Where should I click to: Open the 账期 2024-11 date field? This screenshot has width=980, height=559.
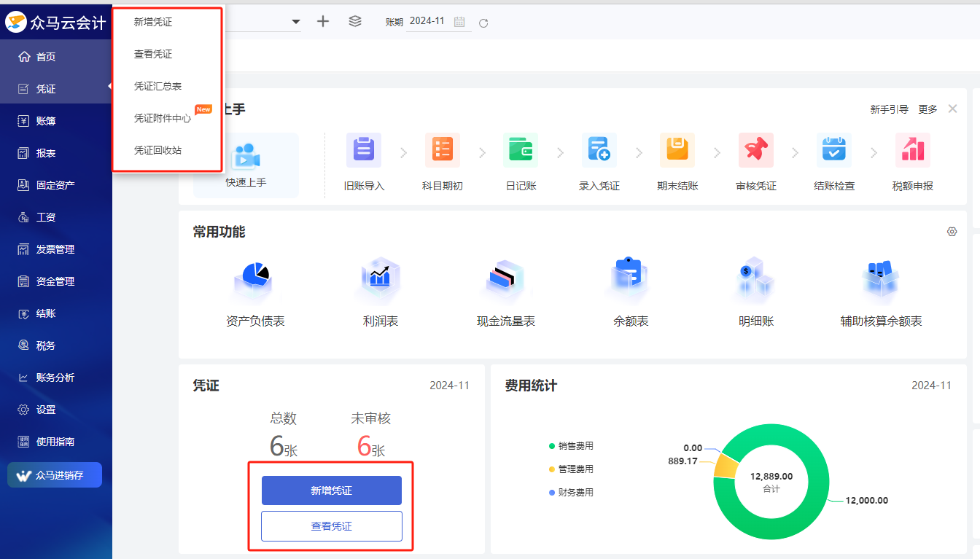[438, 22]
